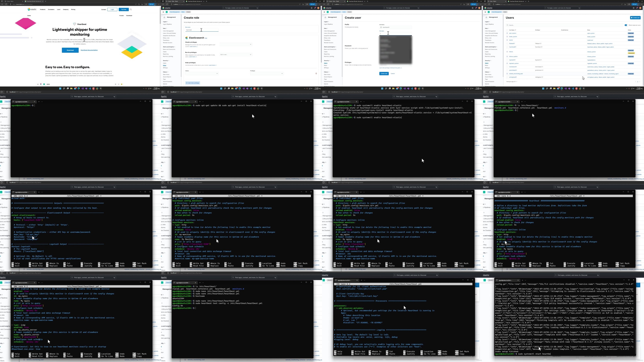
Task: Open hamburger nav menu on Create role page
Action: [x=163, y=12]
